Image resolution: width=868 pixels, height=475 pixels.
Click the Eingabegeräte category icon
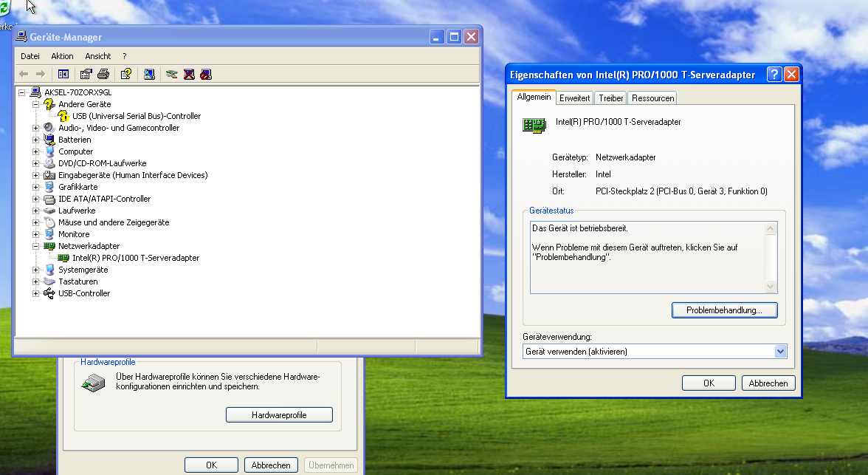pos(49,175)
